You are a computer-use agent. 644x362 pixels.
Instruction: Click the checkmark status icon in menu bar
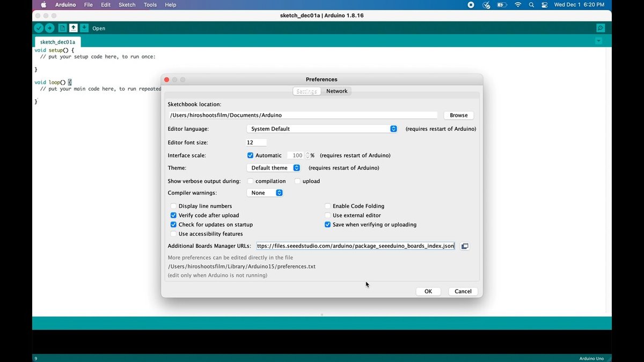pos(486,5)
